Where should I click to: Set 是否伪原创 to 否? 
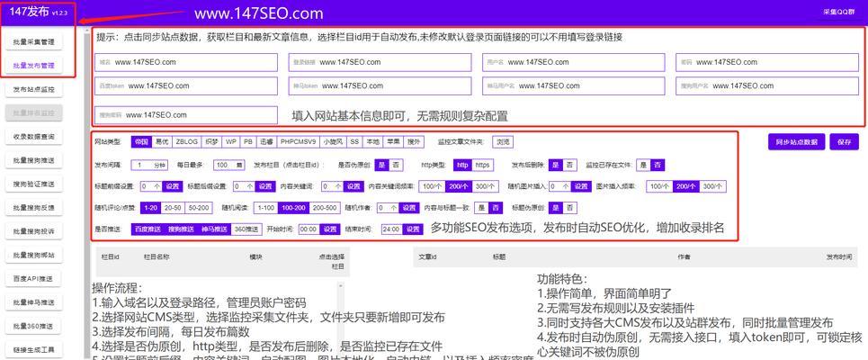[x=396, y=165]
